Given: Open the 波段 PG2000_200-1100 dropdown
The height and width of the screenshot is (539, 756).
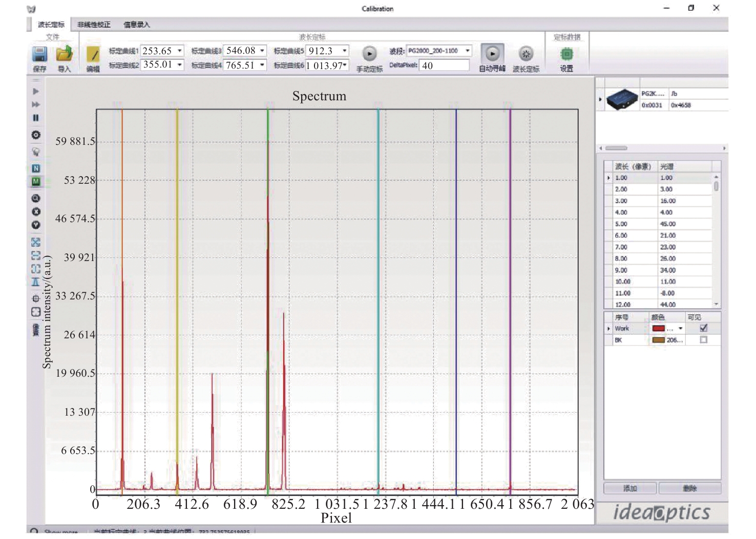Looking at the screenshot, I should click(x=468, y=51).
